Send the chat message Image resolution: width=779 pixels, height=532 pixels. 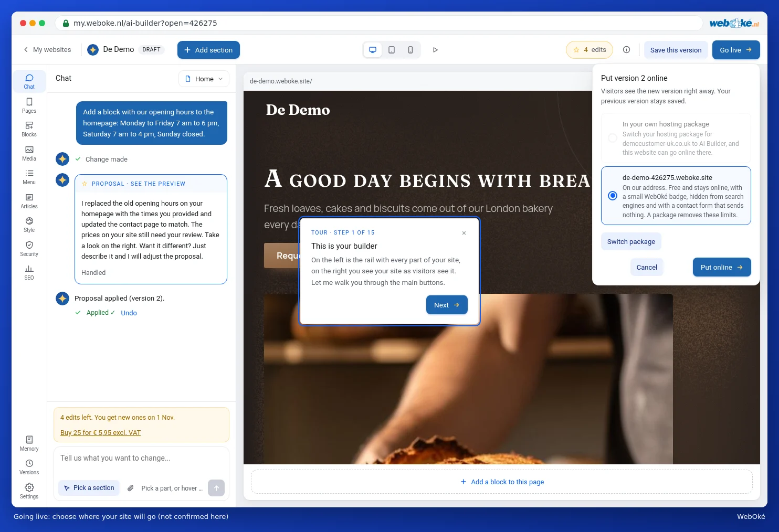tap(216, 488)
